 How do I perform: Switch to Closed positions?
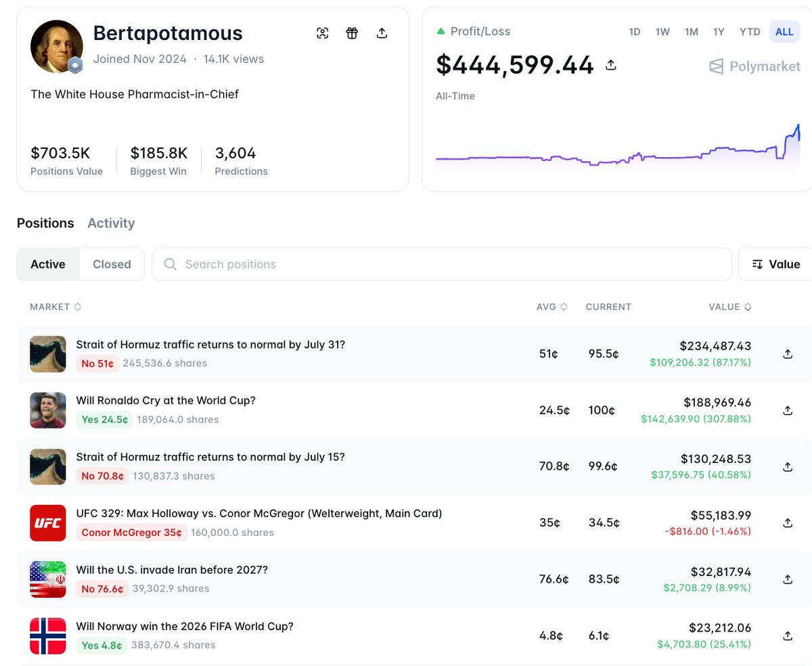[112, 264]
